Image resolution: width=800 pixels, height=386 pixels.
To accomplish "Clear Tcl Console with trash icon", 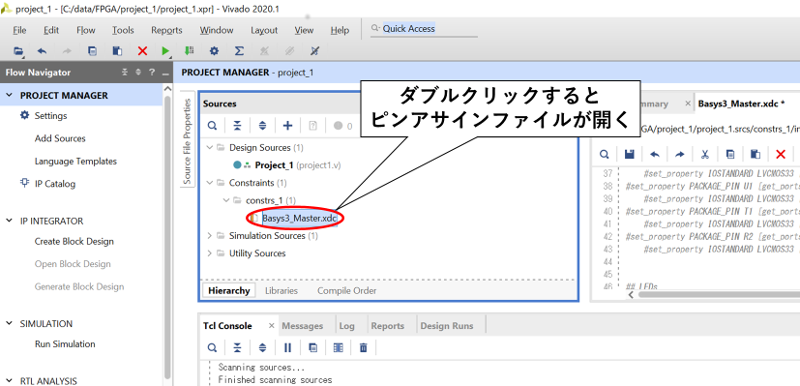I will (363, 348).
